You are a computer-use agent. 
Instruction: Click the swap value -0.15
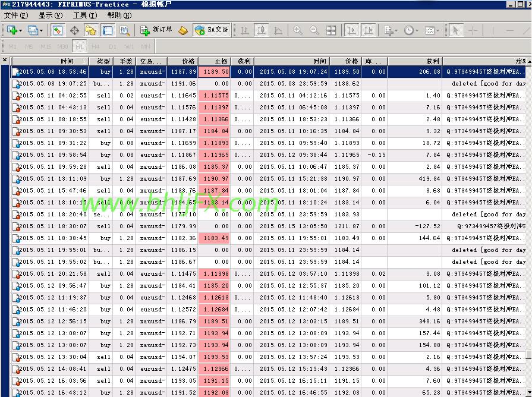[x=377, y=155]
